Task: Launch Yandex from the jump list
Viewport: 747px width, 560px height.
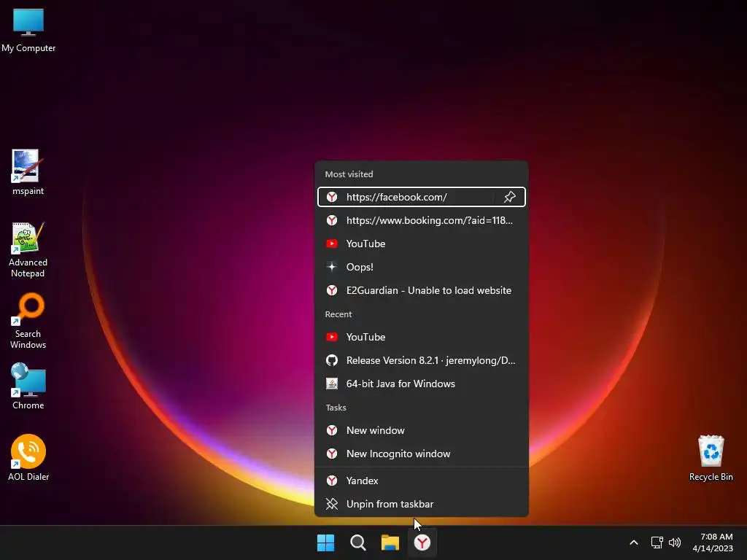Action: (x=421, y=481)
